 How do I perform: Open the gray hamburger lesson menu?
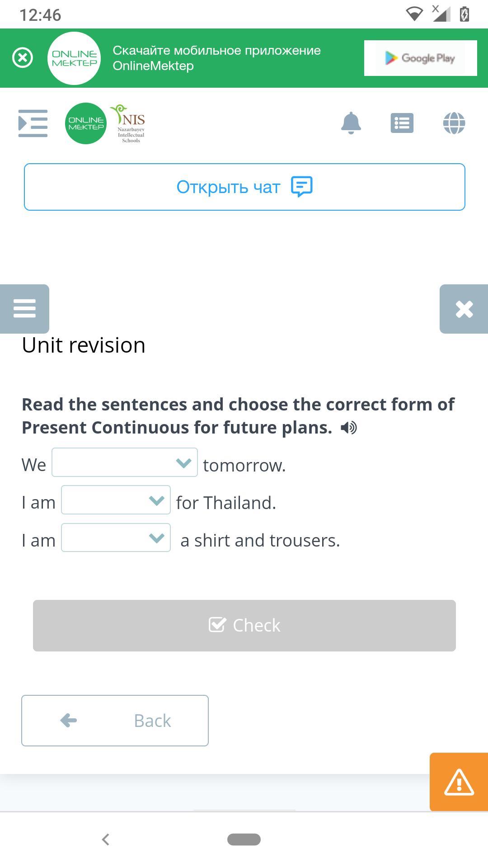[x=24, y=309]
